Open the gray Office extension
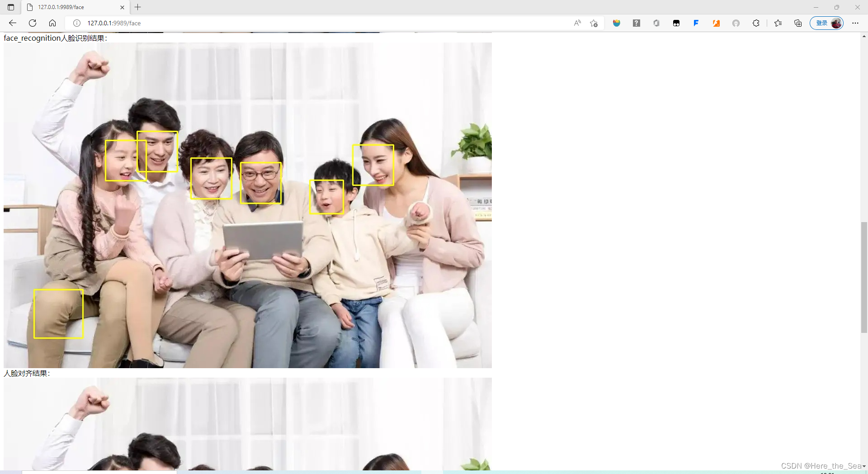The width and height of the screenshot is (868, 474). [x=656, y=23]
